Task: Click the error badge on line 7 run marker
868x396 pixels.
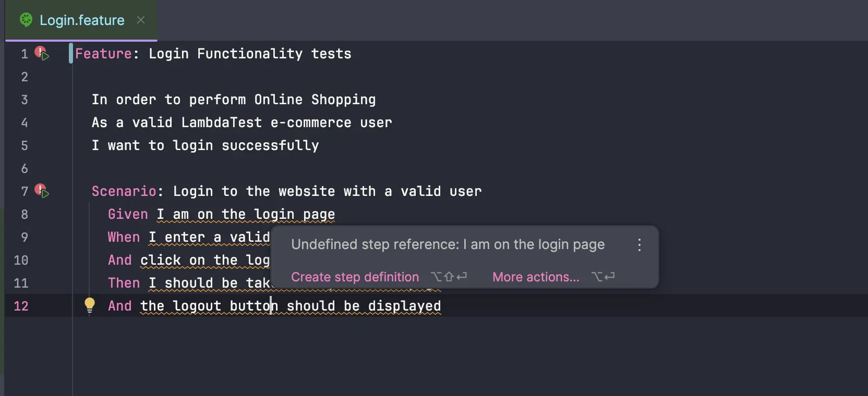Action: click(x=40, y=188)
